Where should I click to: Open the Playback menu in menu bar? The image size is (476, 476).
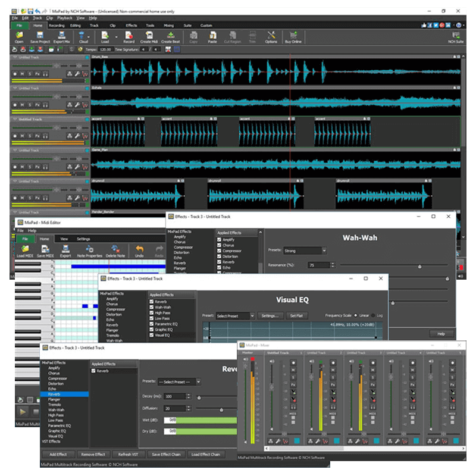pyautogui.click(x=65, y=18)
